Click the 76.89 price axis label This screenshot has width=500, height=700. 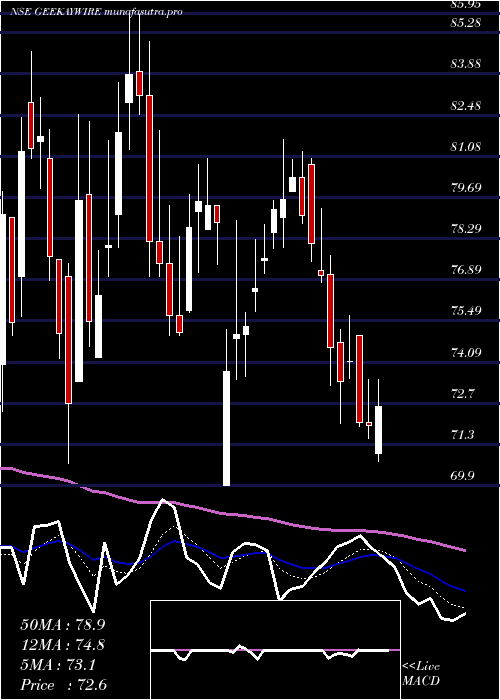coord(466,270)
